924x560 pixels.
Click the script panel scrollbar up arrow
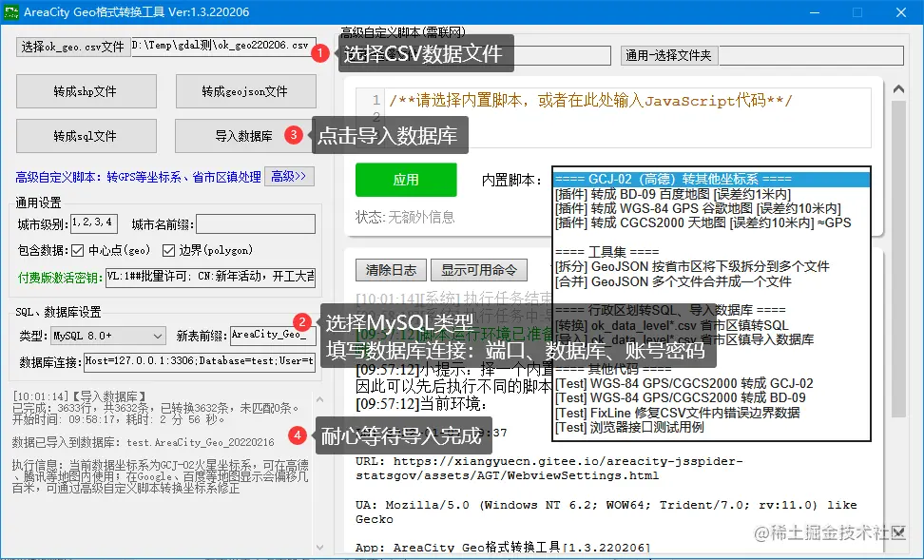897,87
